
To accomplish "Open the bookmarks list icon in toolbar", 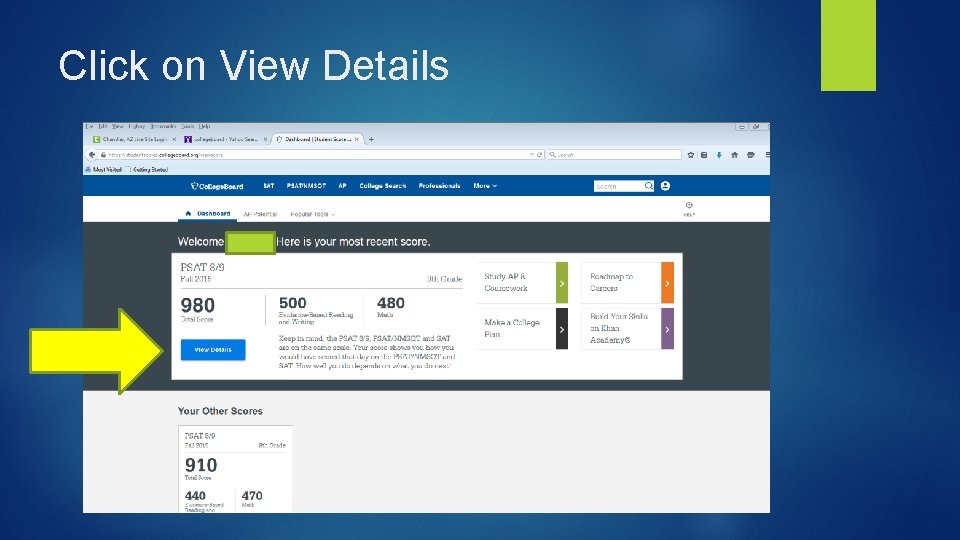I will [x=704, y=155].
